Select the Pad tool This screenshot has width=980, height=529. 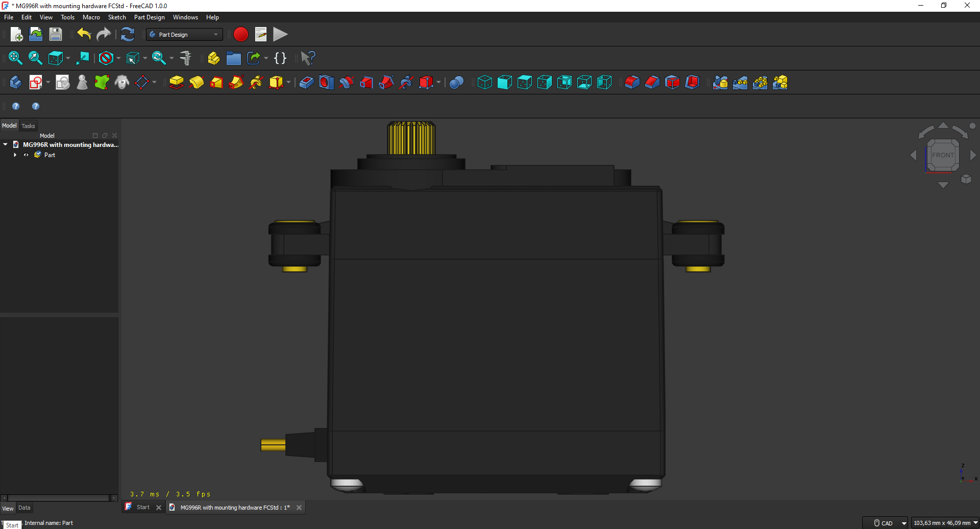click(176, 82)
